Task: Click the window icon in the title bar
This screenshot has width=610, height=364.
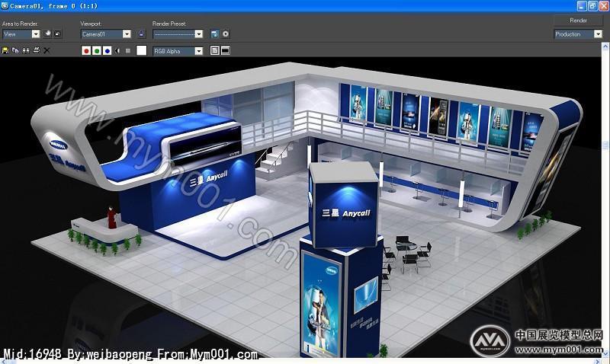Action: (x=5, y=5)
